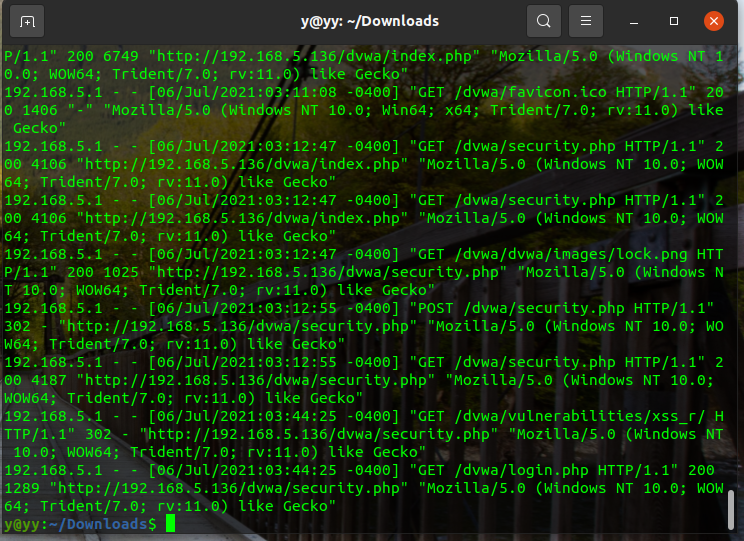Click the /dvwa/login.php request path
The width and height of the screenshot is (744, 541).
(521, 471)
